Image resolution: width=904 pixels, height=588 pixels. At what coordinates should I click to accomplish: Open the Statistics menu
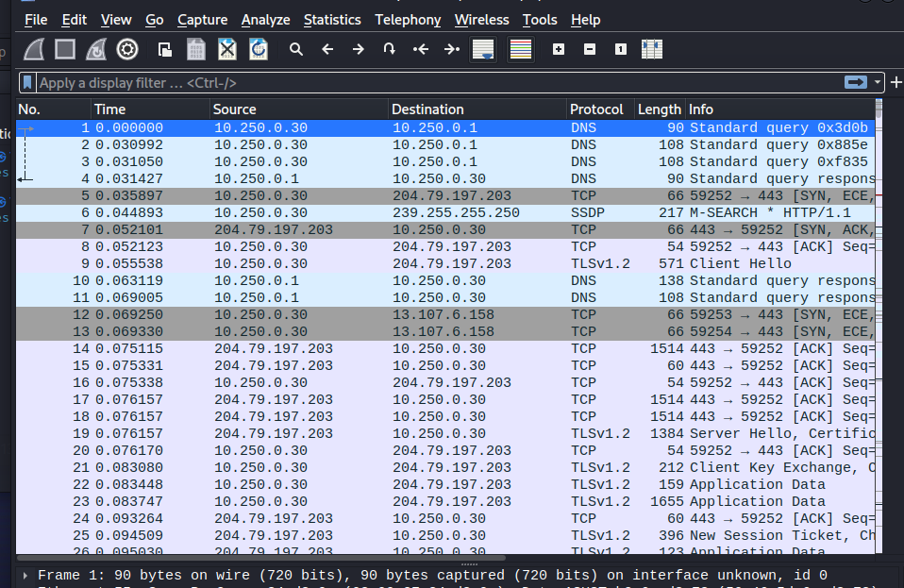click(332, 19)
